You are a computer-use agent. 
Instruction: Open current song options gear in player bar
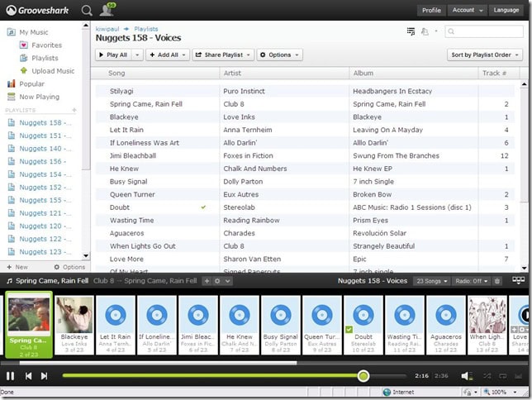click(217, 281)
